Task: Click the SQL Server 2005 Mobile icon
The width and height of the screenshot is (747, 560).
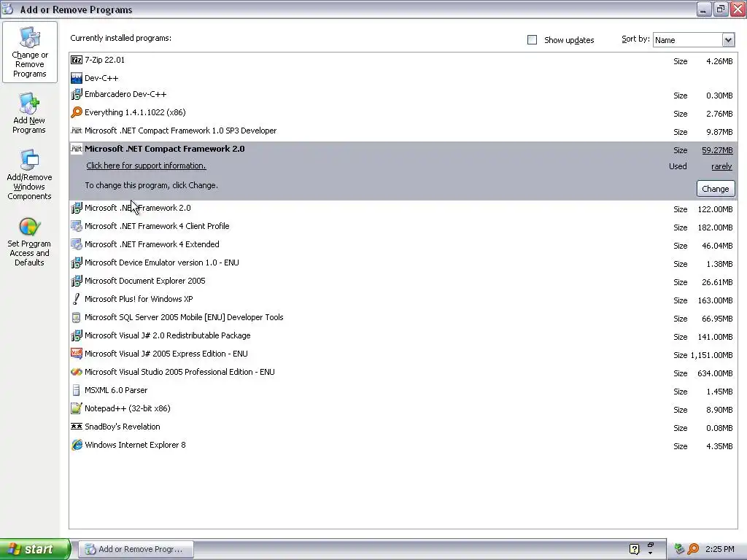Action: point(76,318)
